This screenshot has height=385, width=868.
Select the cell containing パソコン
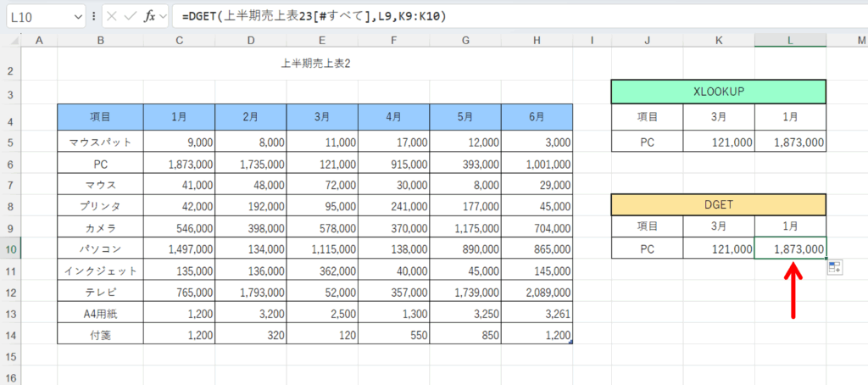point(100,248)
